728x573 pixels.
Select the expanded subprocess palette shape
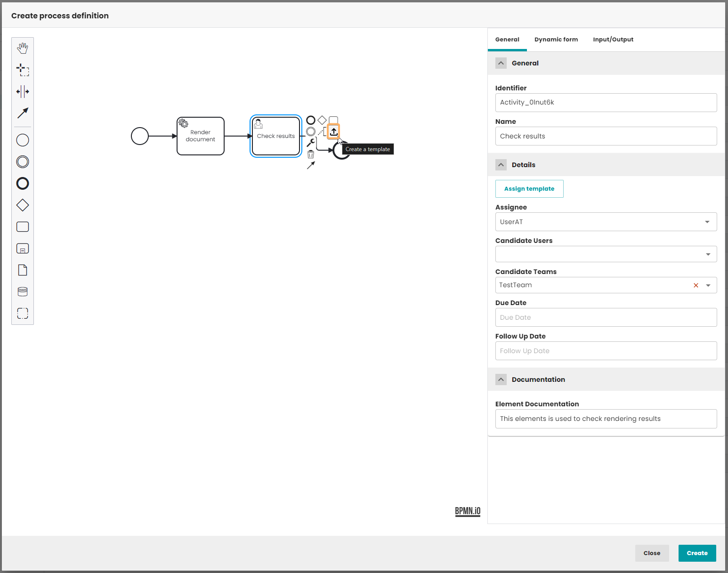[x=23, y=249]
